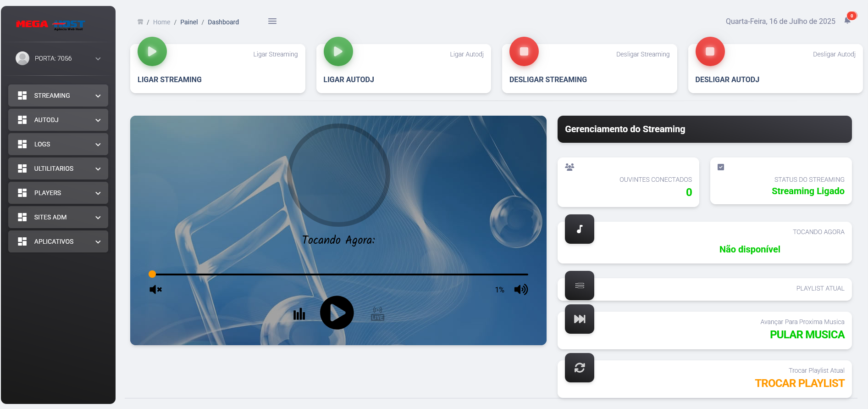The image size is (868, 409).
Task: Expand the STREAMING sidebar menu
Action: click(x=58, y=95)
